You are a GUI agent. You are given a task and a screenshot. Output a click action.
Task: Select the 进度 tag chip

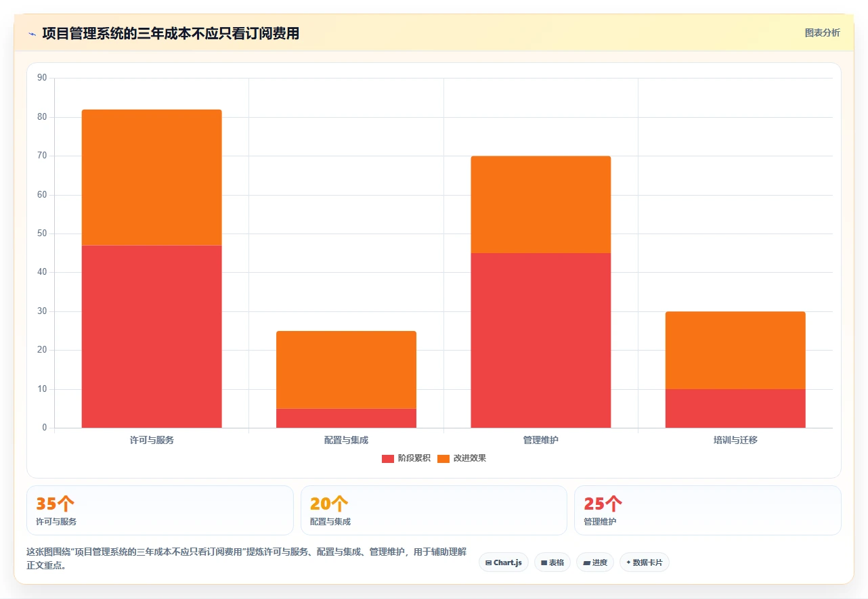click(x=595, y=562)
